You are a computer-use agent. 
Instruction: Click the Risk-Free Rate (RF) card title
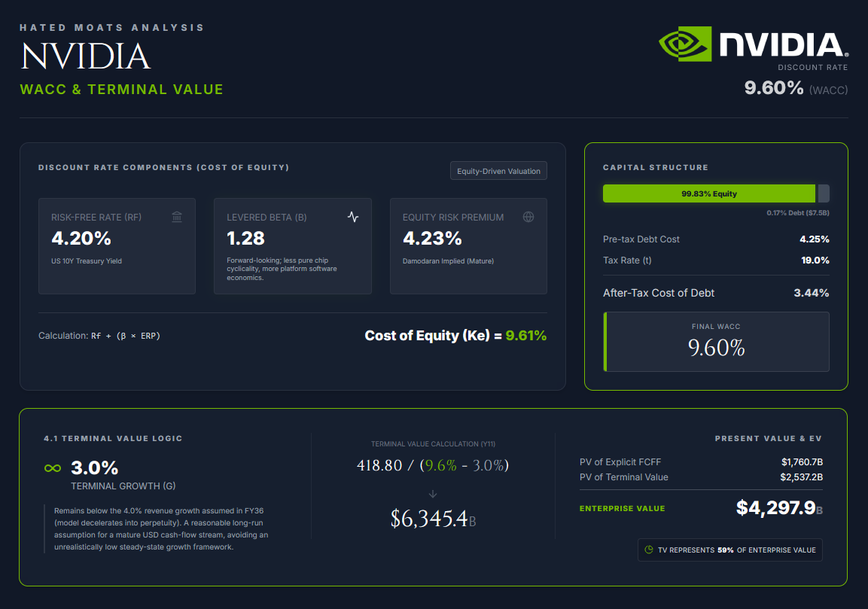[x=96, y=218]
